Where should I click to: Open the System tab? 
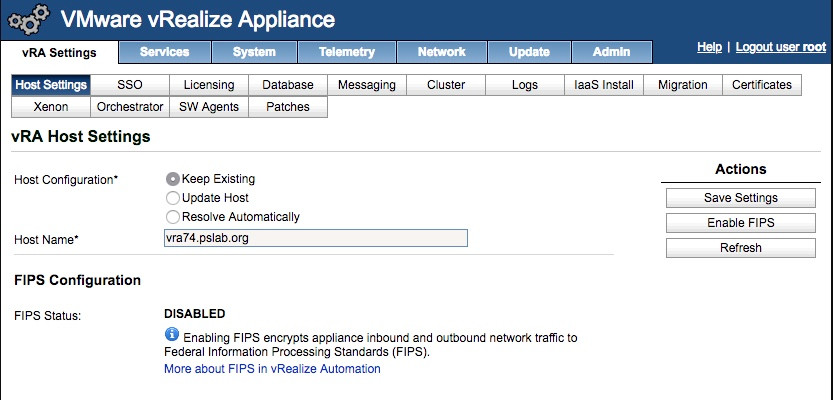[254, 52]
